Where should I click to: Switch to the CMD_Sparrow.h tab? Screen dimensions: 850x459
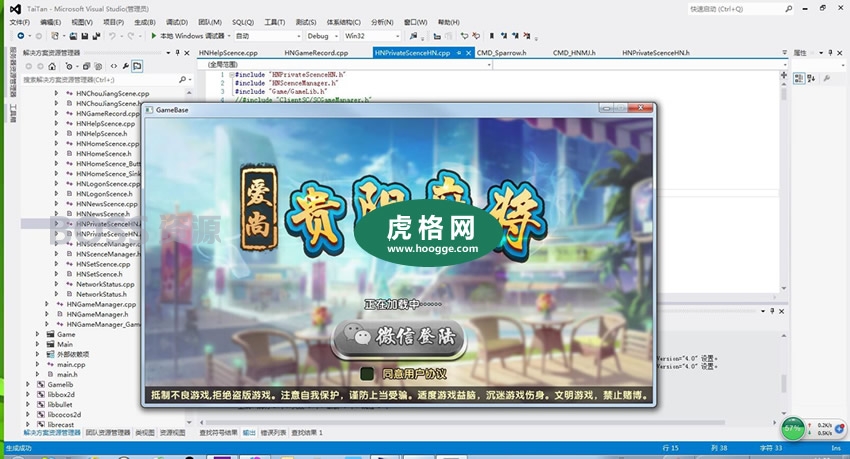tap(501, 53)
